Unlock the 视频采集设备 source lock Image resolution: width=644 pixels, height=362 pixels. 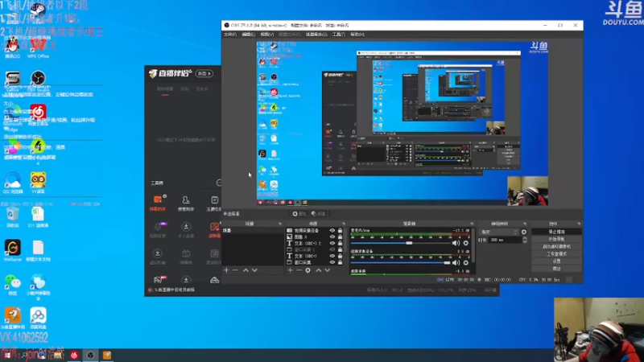(x=340, y=231)
